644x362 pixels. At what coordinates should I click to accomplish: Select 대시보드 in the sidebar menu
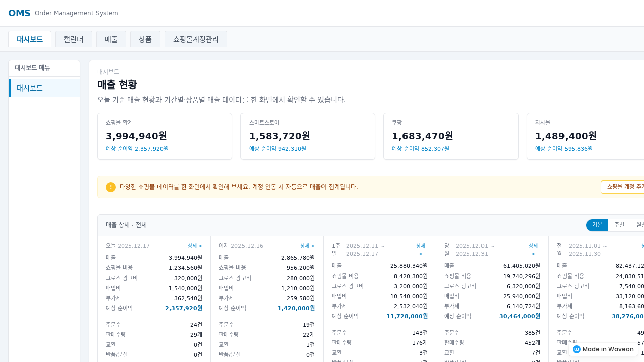(x=30, y=88)
